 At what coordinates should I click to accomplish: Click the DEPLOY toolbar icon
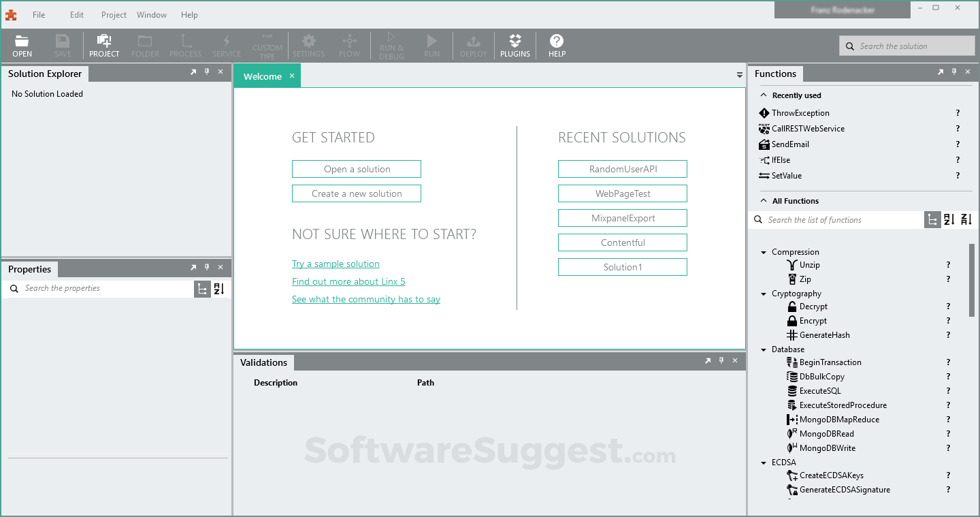[473, 45]
